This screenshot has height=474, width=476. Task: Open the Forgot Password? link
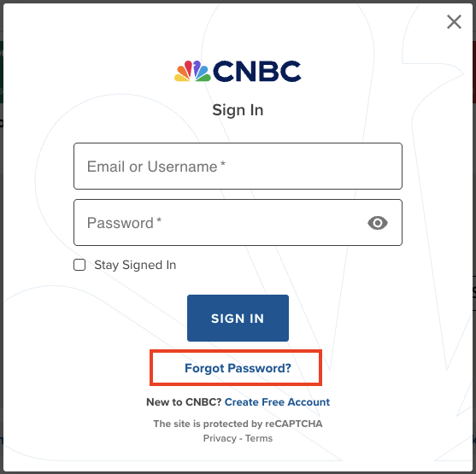(x=238, y=368)
